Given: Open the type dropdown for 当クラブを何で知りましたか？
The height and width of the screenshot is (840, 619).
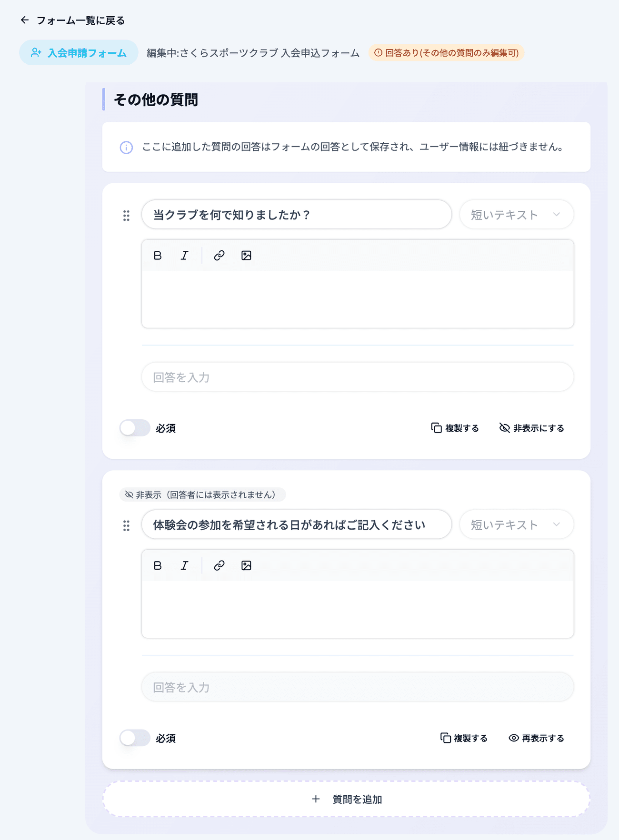Looking at the screenshot, I should click(x=516, y=215).
